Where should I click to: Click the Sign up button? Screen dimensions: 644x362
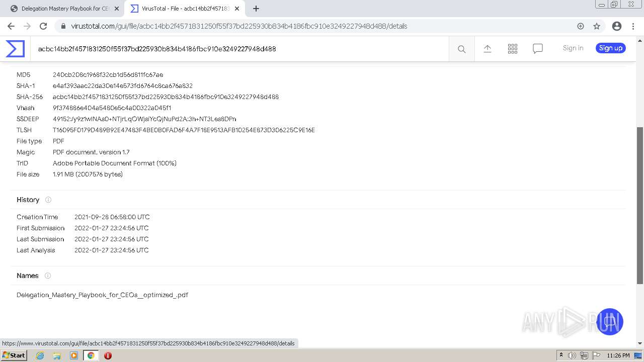[611, 48]
